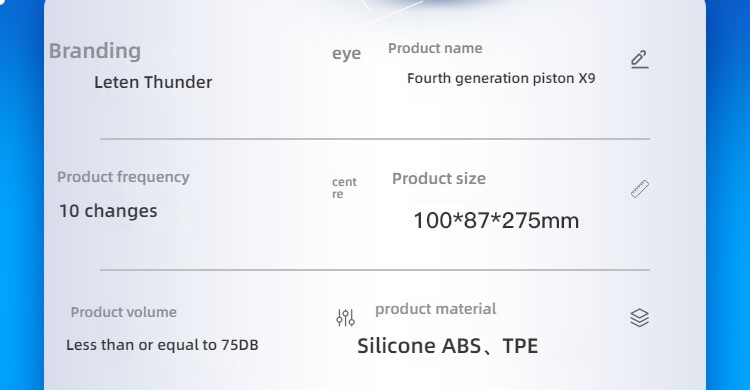
Task: Click the sliders adjustment icon near Product volume
Action: (345, 317)
